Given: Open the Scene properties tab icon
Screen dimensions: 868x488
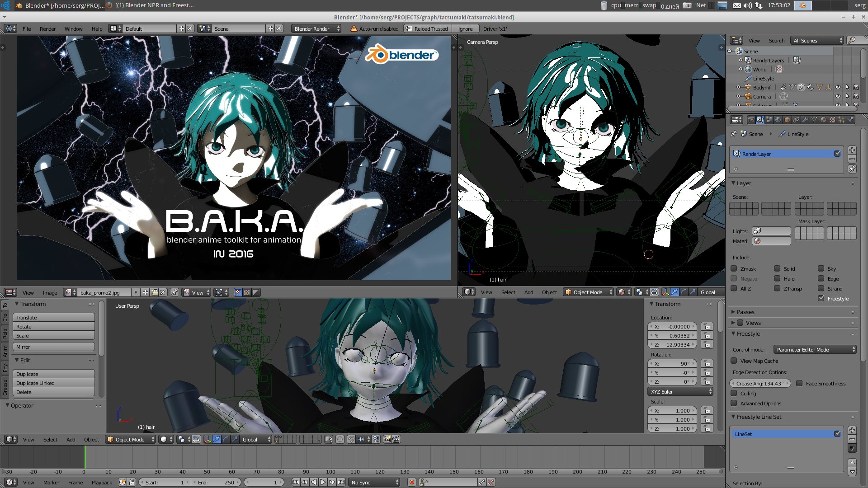Looking at the screenshot, I should [769, 120].
